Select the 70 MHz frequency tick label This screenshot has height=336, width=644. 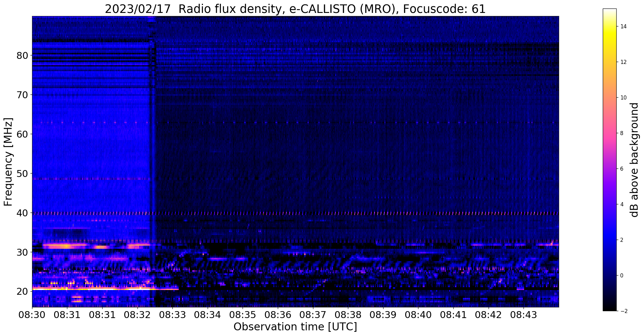pyautogui.click(x=22, y=95)
